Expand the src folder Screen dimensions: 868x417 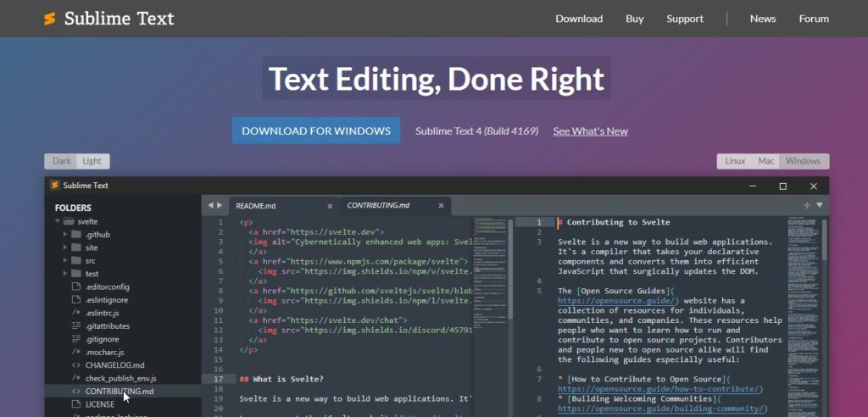click(x=65, y=260)
